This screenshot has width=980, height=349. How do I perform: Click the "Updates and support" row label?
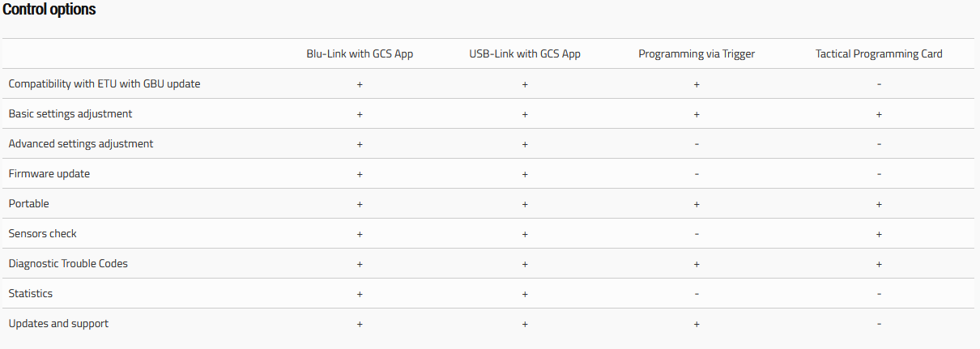(x=58, y=324)
